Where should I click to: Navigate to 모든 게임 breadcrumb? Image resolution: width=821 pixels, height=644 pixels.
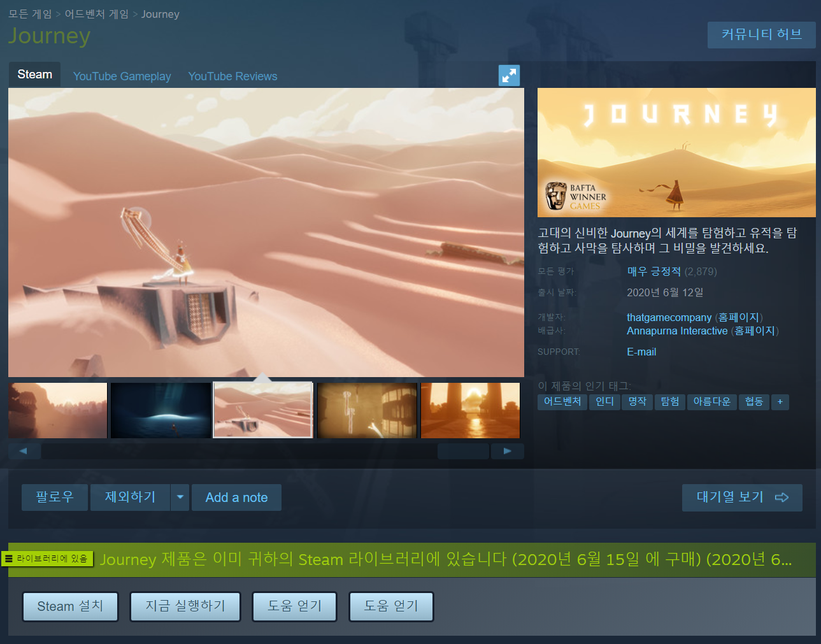pos(30,14)
